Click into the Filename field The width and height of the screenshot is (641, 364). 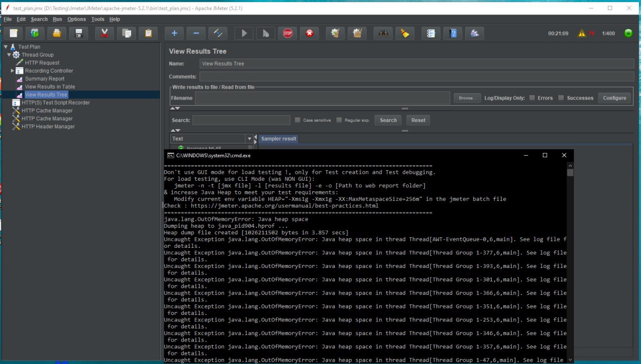coord(323,98)
